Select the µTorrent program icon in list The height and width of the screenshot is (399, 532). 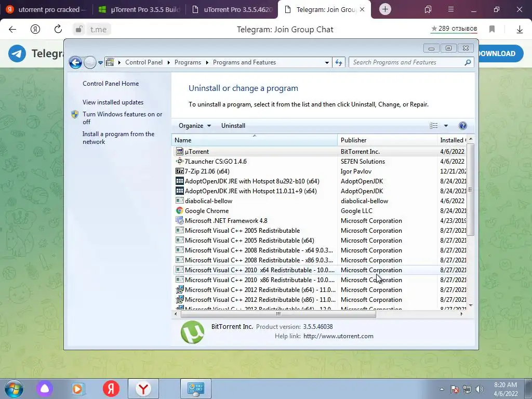[180, 152]
